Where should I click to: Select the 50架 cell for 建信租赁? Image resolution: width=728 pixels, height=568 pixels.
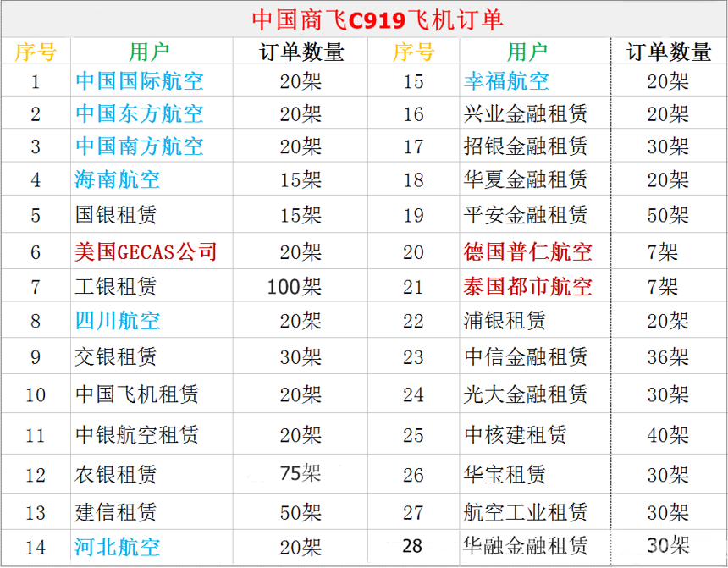[x=300, y=512]
